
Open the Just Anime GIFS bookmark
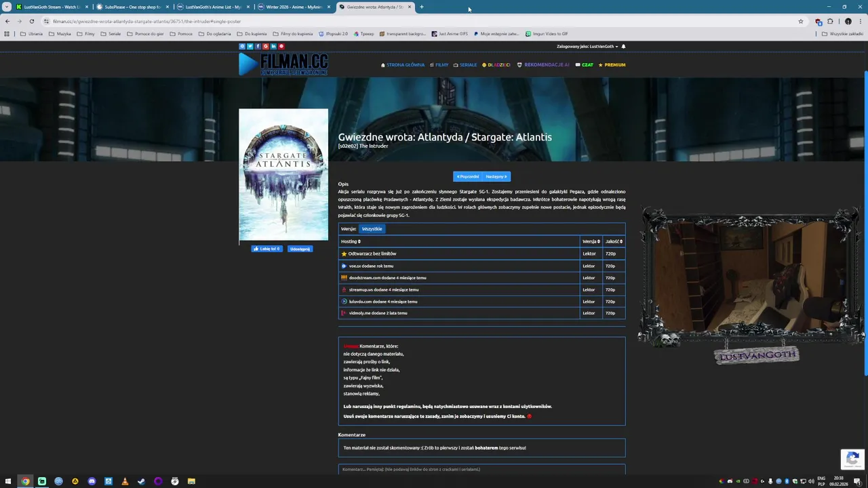point(450,34)
